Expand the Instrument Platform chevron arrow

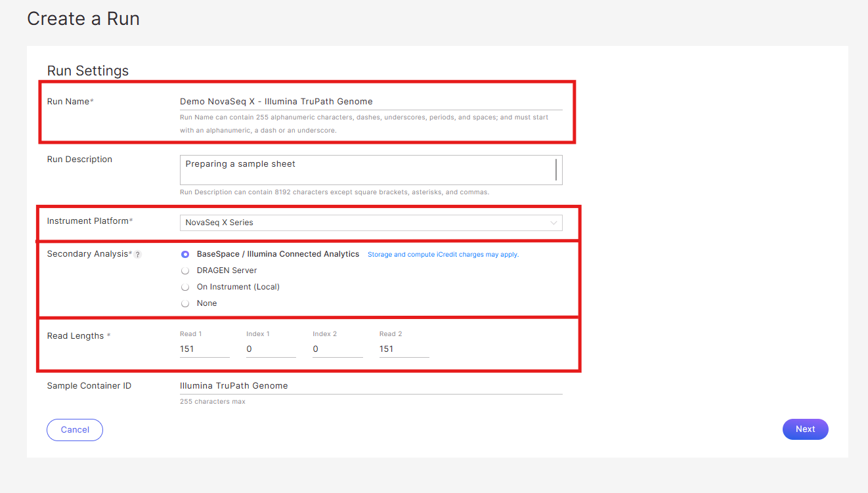coord(553,223)
